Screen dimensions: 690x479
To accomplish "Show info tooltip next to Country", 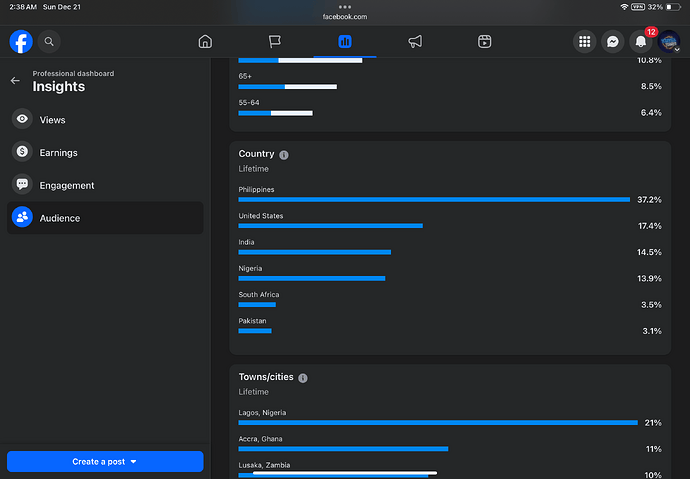I will click(x=284, y=155).
